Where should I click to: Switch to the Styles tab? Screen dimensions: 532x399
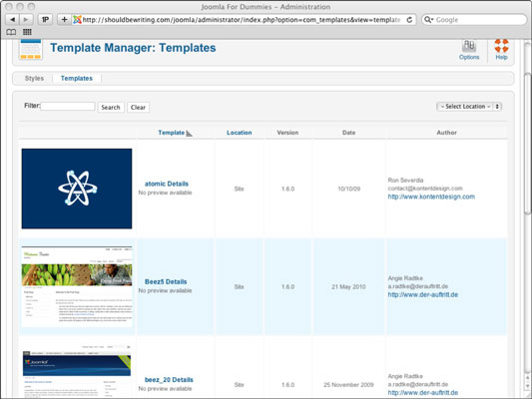pos(34,79)
